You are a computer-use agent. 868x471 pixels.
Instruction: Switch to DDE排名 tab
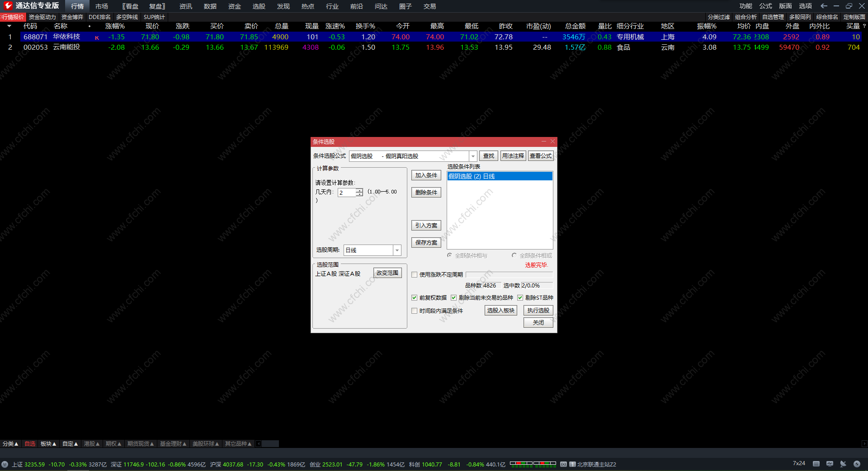[x=99, y=17]
